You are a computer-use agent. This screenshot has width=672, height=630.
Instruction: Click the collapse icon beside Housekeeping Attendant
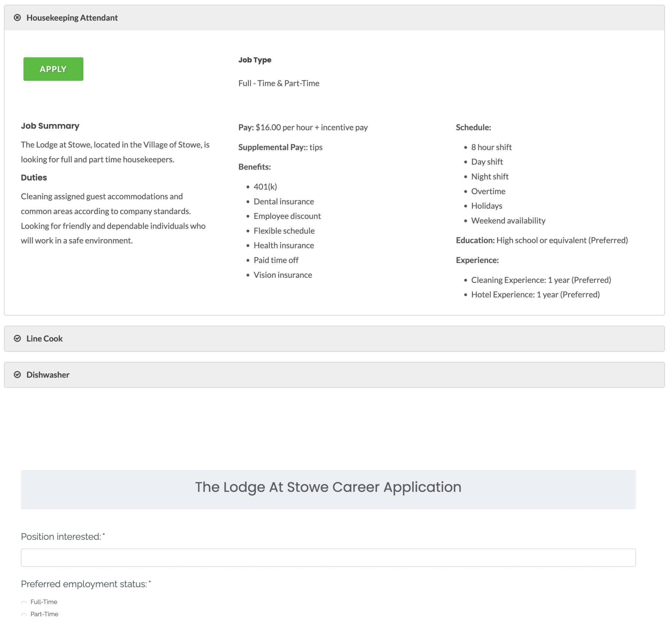17,18
